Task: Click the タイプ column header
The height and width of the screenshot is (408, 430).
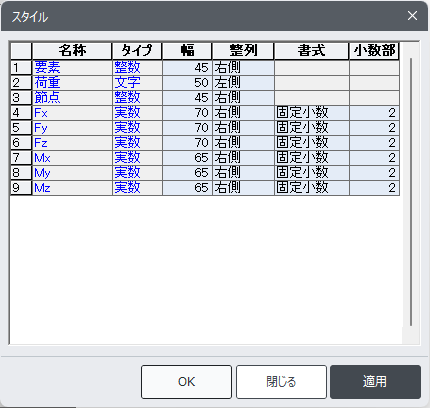Action: (x=137, y=51)
